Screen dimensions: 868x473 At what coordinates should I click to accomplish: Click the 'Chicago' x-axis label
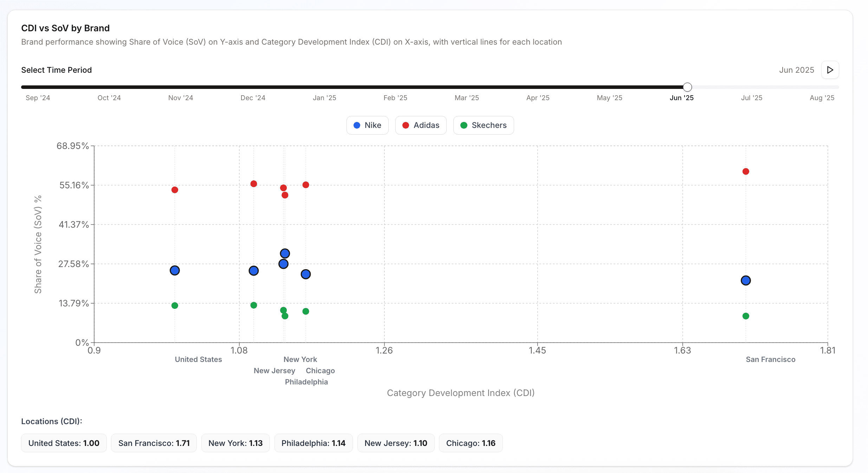[x=320, y=371]
